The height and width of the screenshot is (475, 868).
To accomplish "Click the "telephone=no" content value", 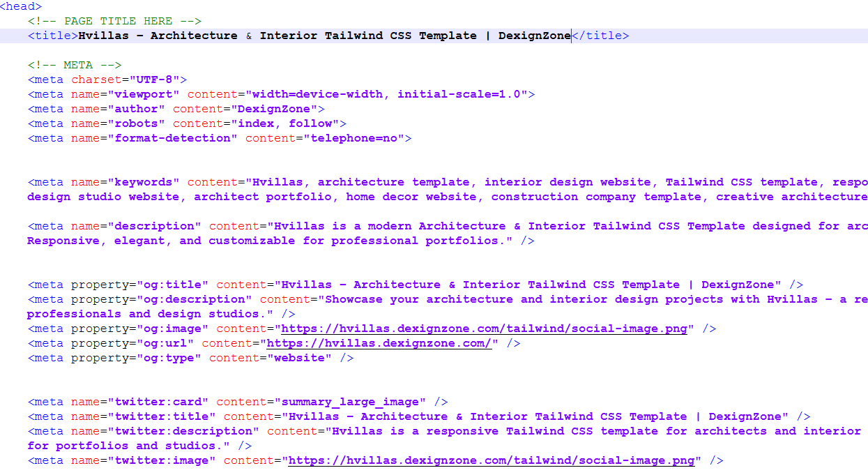I will pos(353,138).
